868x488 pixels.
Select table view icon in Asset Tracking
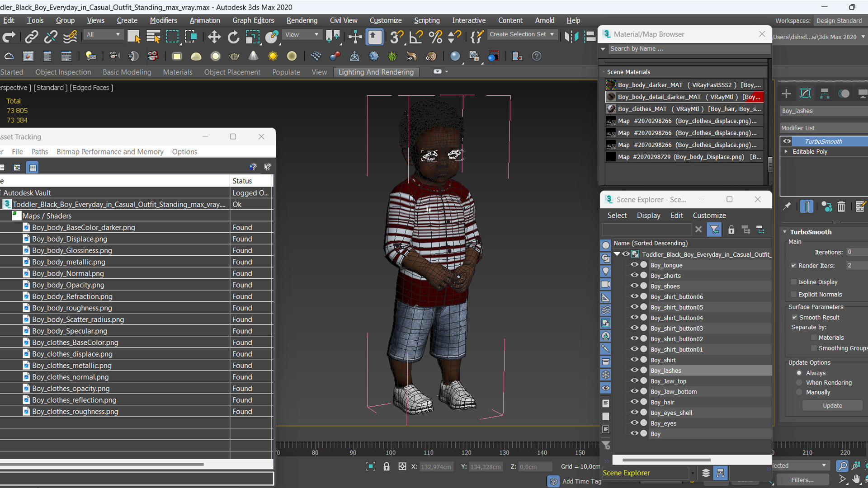coord(33,168)
